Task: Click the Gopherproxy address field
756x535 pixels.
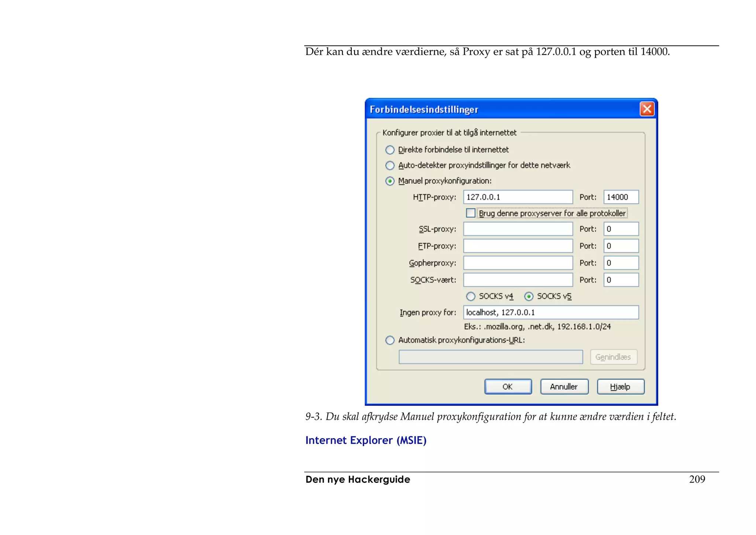Action: 518,263
